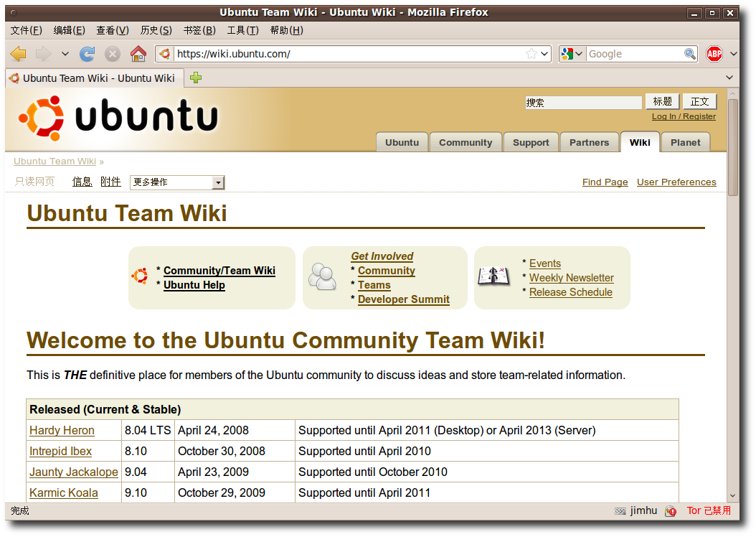
Task: Click the search magnifier icon in Google box
Action: 689,54
